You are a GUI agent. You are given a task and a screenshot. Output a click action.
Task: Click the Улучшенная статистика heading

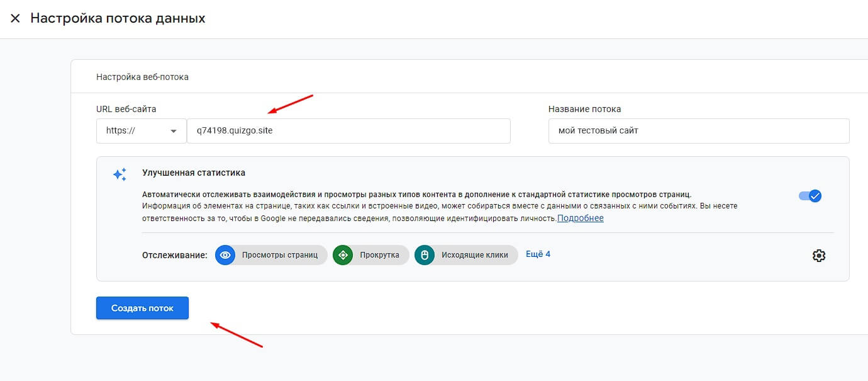coord(194,173)
